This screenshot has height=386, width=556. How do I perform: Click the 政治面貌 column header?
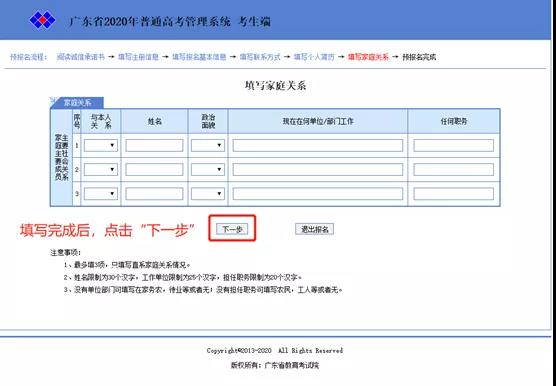click(208, 121)
